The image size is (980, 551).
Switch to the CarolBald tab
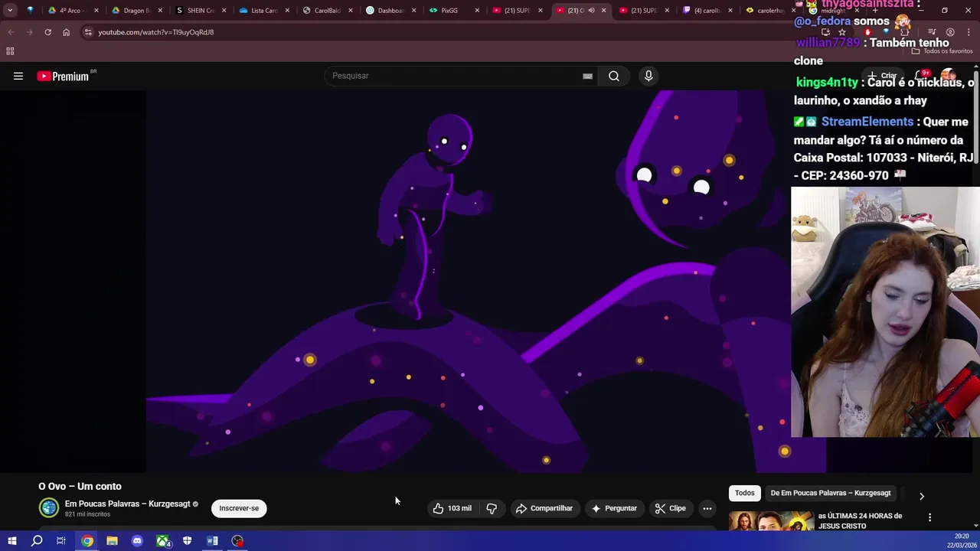coord(328,11)
